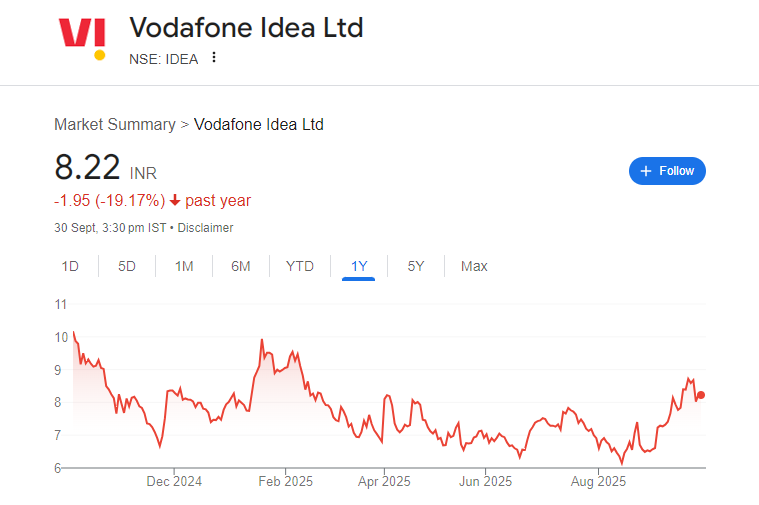Click the Feb 2025 price peak on chart

pos(262,341)
